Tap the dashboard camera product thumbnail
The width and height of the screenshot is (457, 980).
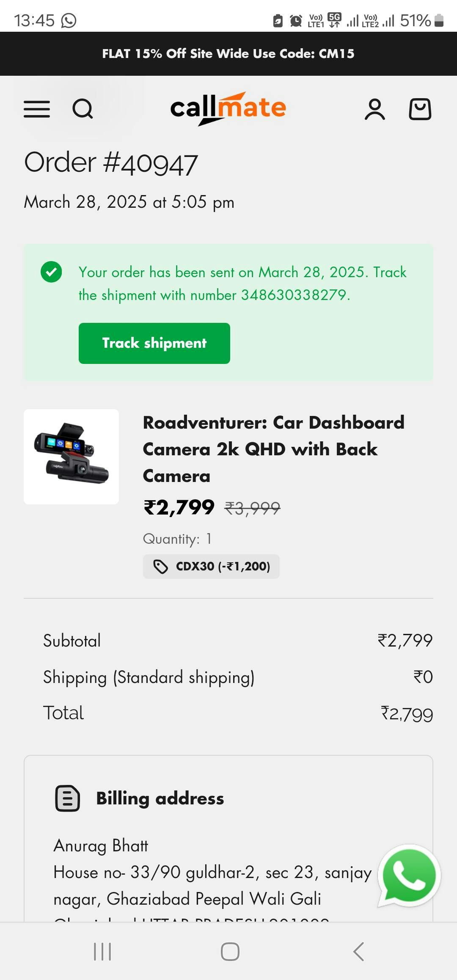point(71,457)
